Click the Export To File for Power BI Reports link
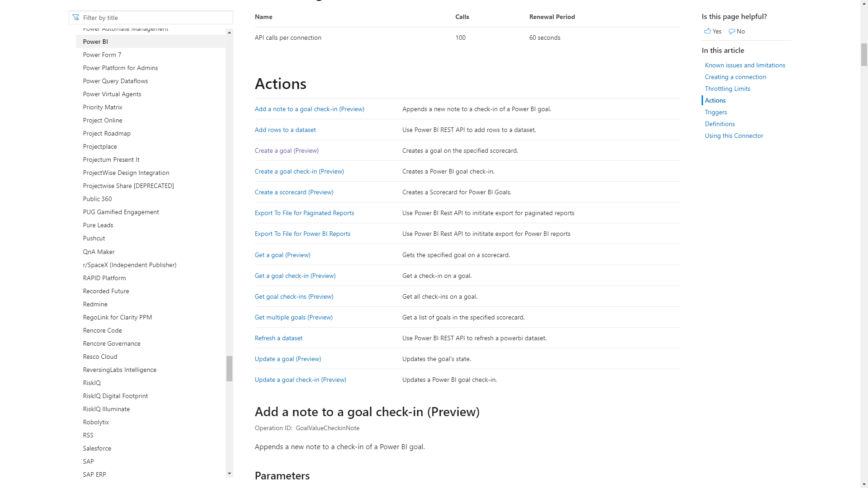 302,234
